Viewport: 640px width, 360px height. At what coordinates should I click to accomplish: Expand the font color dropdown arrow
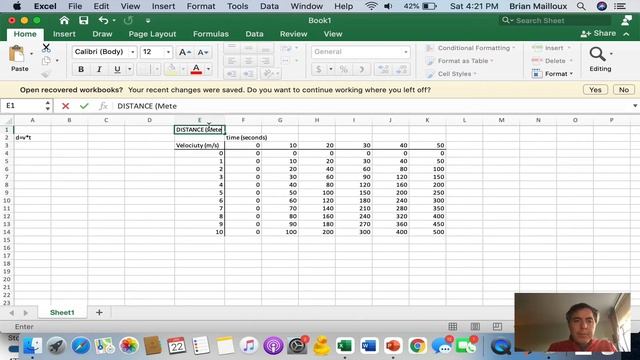(208, 69)
